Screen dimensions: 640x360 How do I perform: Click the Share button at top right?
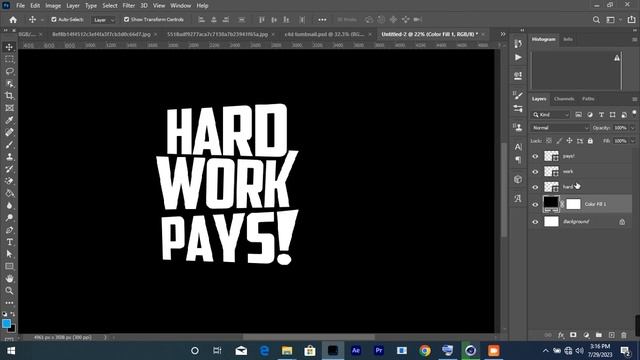(x=631, y=20)
